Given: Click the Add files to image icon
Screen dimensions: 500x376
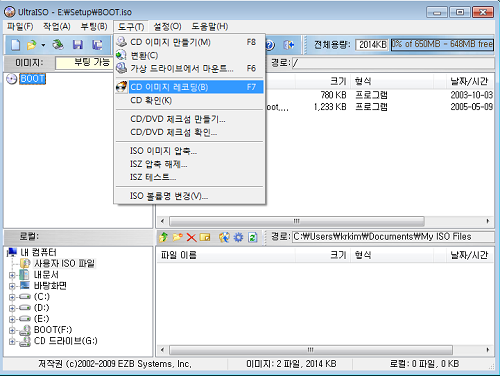Looking at the screenshot, I should tap(224, 237).
